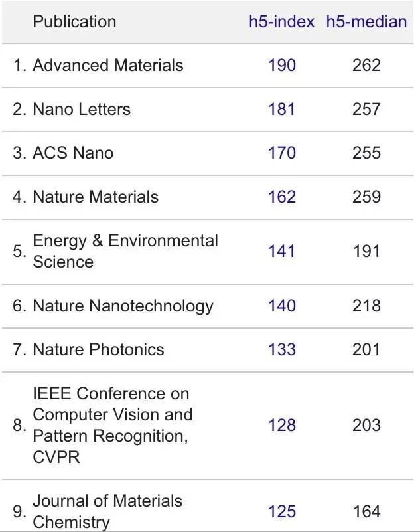Open Journal of Materials Chemistry h5-index 125
Viewport: 420px width, 532px height.
click(x=282, y=511)
